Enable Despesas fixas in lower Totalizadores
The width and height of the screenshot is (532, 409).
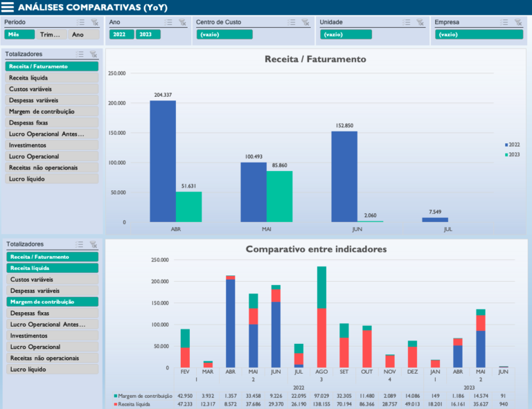[52, 313]
